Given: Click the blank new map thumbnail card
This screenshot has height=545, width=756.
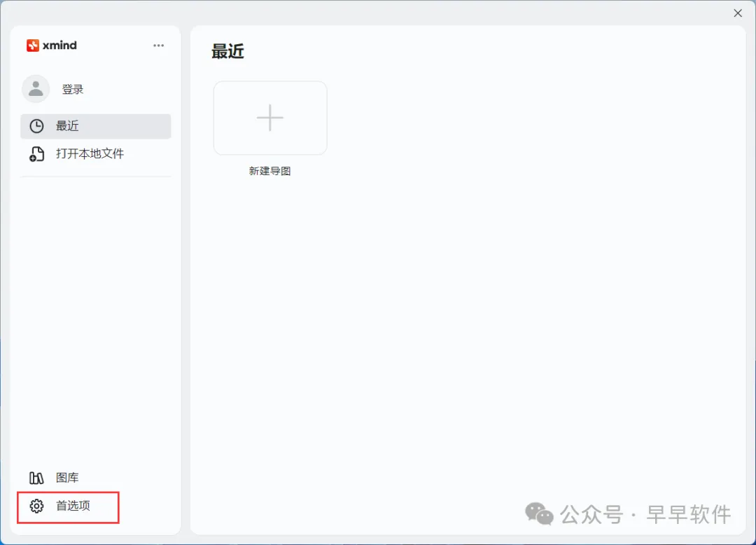Looking at the screenshot, I should coord(270,118).
